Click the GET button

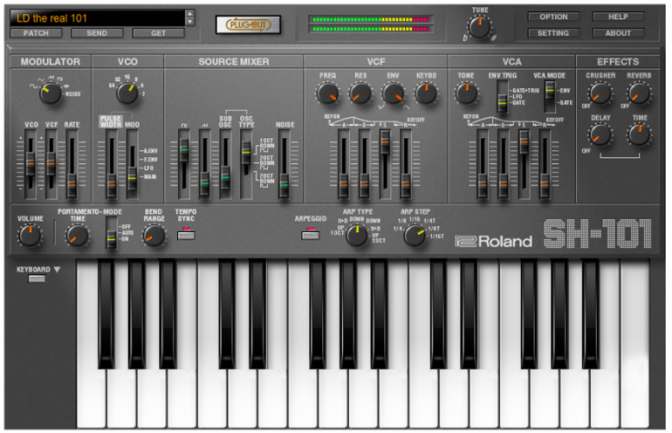click(x=158, y=33)
